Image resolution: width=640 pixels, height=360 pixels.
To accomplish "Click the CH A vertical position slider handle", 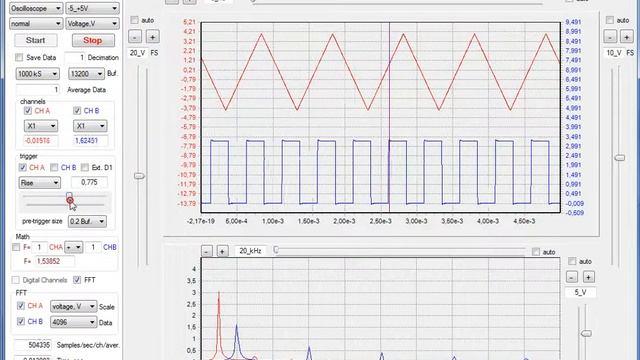I will coord(139,176).
